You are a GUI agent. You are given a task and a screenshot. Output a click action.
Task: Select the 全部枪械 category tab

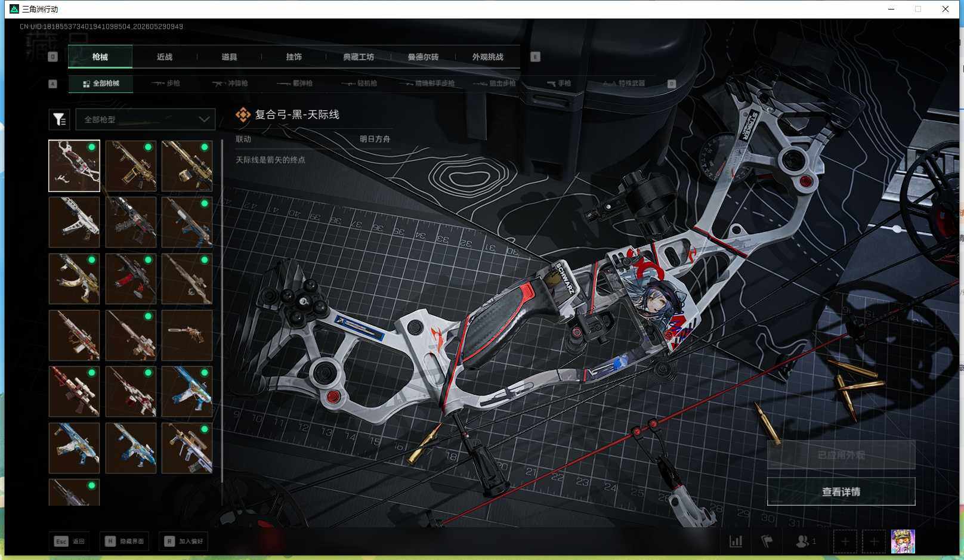click(101, 83)
